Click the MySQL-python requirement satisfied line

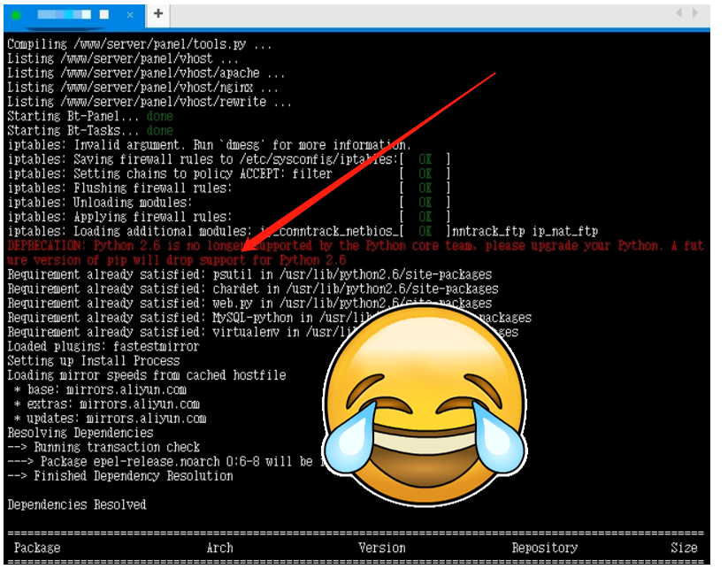pos(269,318)
